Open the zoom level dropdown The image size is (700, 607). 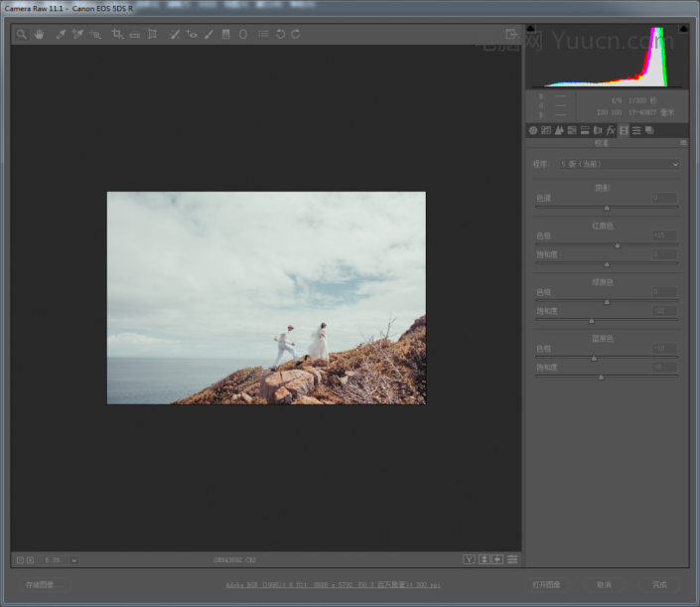coord(74,560)
